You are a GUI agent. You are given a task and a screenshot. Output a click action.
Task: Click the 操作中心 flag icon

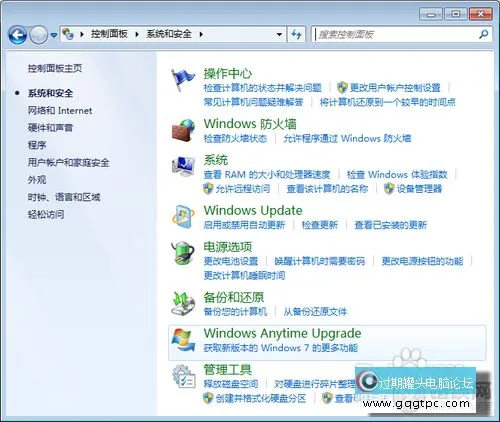[x=183, y=80]
